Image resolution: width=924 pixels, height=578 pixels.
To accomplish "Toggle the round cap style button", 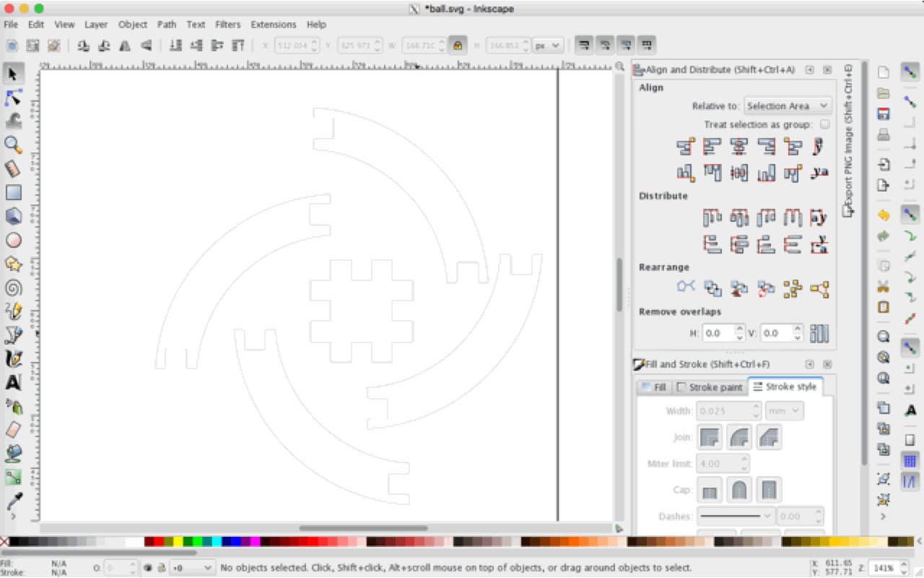I will point(739,491).
